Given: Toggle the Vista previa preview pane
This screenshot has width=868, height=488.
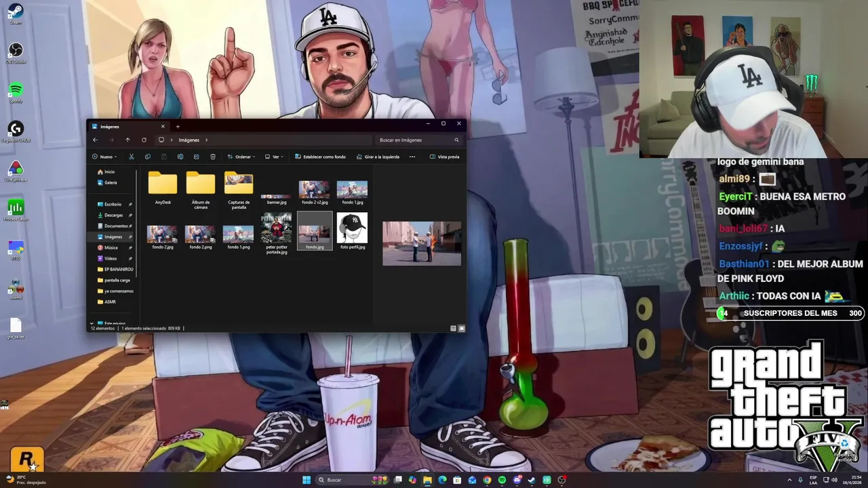Looking at the screenshot, I should [444, 157].
